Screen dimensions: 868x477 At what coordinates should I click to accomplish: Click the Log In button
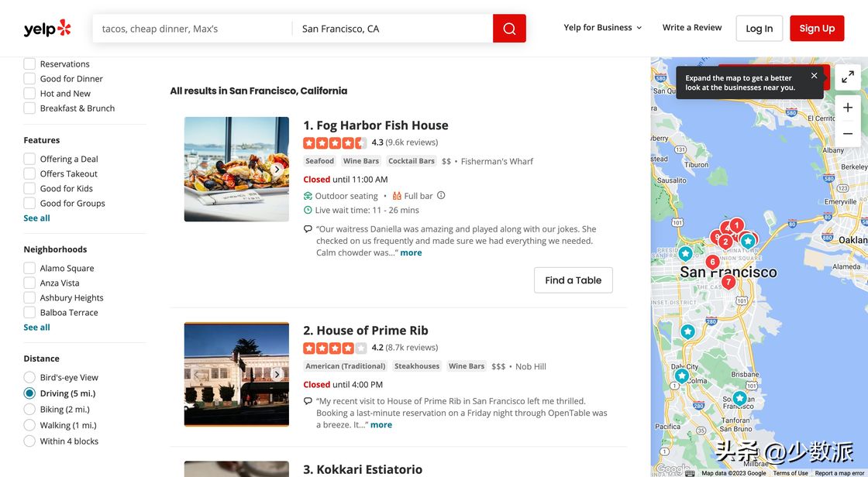click(x=759, y=29)
